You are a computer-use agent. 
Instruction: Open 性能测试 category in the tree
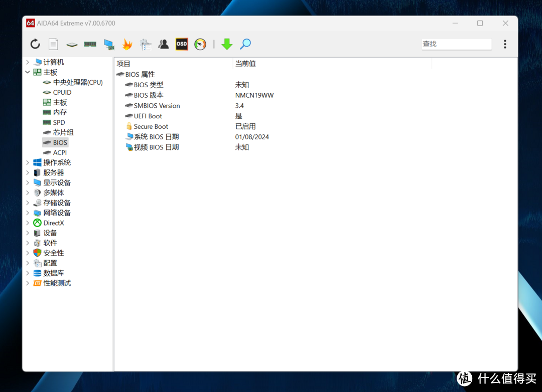click(52, 283)
